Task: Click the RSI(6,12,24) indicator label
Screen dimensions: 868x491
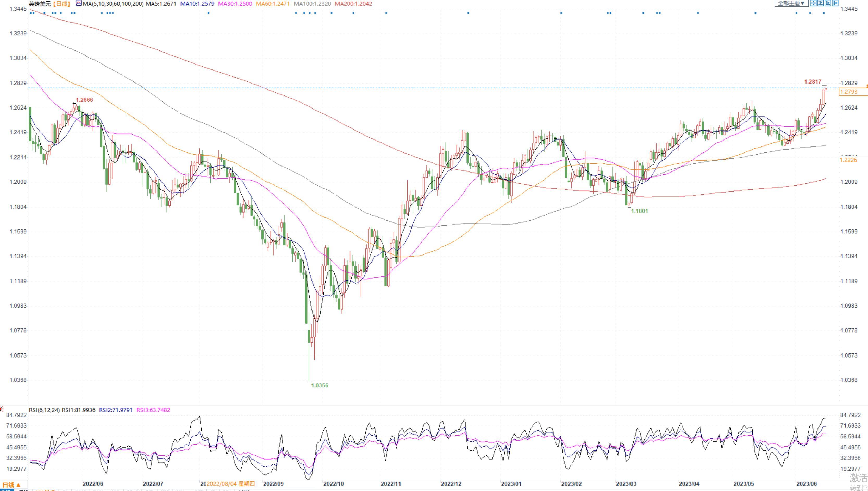Action: (x=44, y=410)
